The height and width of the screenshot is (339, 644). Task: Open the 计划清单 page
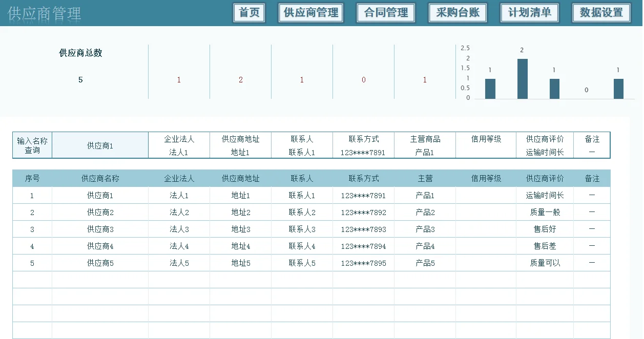pos(529,13)
